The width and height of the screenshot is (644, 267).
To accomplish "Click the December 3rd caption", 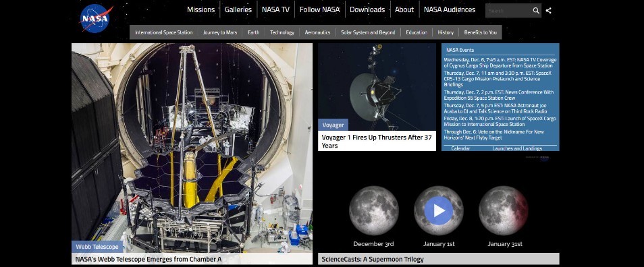I will pos(373,244).
